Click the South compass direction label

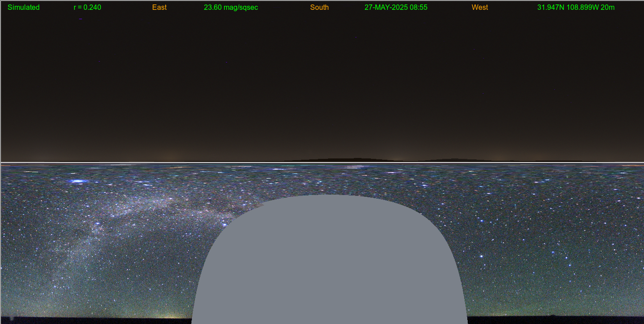point(320,8)
